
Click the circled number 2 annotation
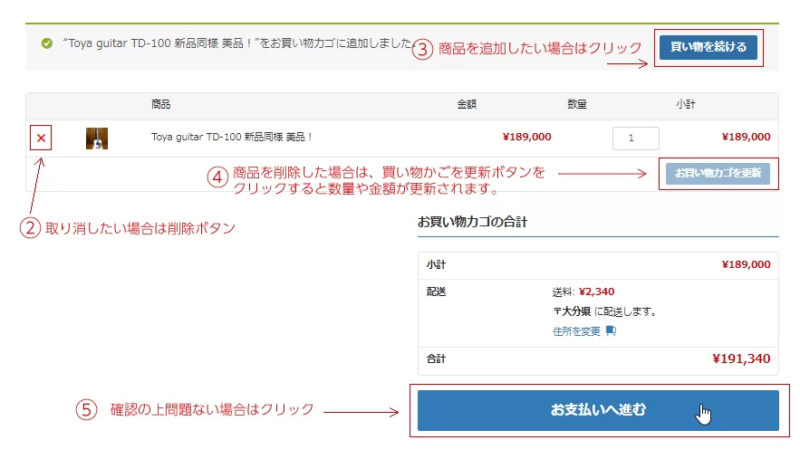(31, 228)
